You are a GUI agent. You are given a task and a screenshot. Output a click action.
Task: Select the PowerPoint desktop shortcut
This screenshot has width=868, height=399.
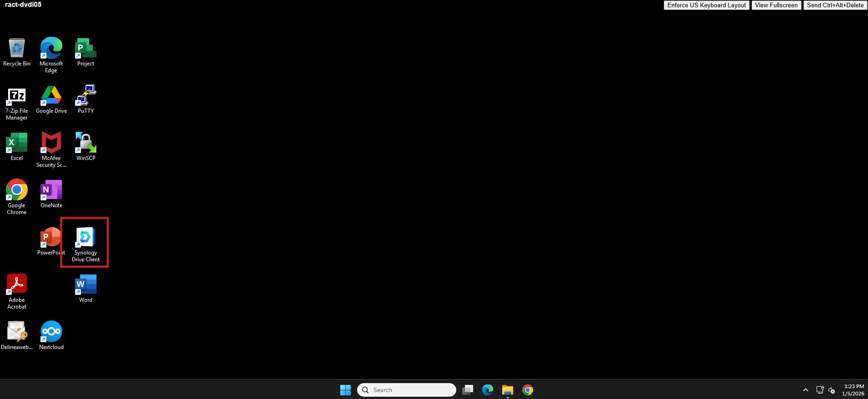point(51,241)
